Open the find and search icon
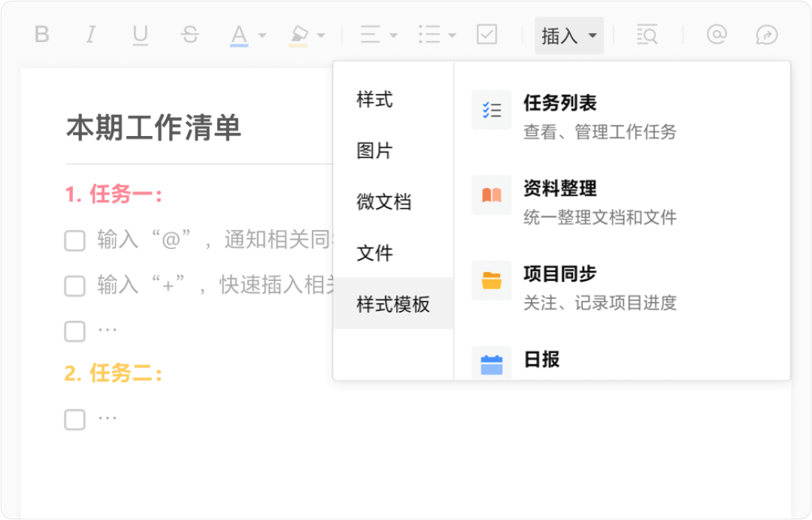Viewport: 812px width, 520px height. coord(647,35)
